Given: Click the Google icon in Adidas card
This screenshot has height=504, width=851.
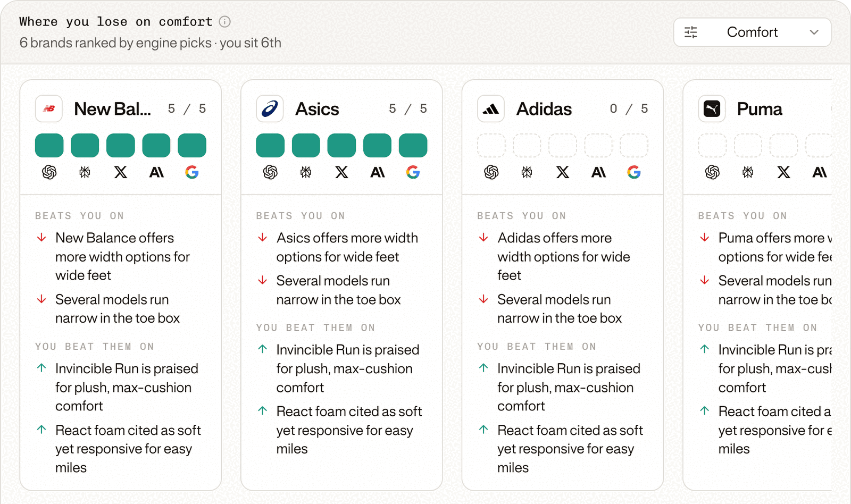Looking at the screenshot, I should coord(634,172).
